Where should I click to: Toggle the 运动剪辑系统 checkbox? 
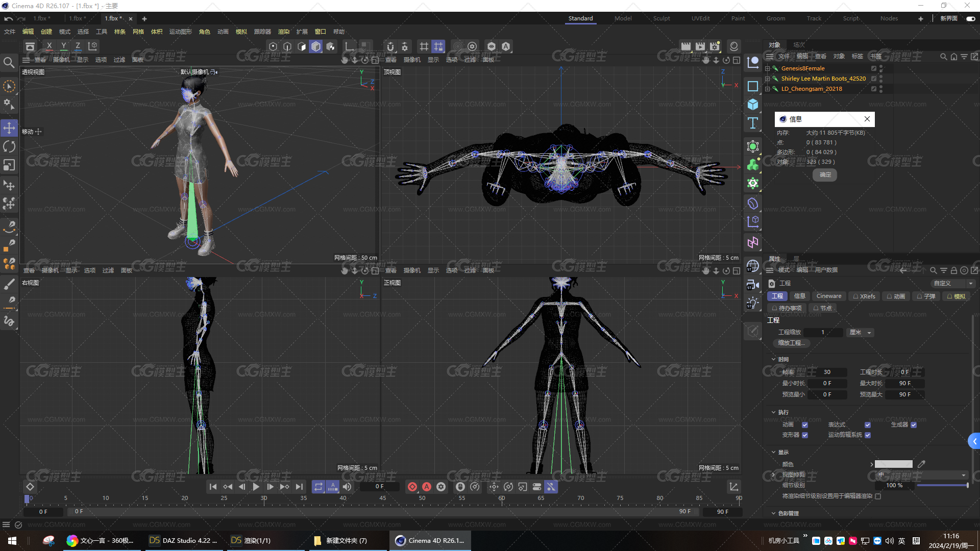coord(868,435)
